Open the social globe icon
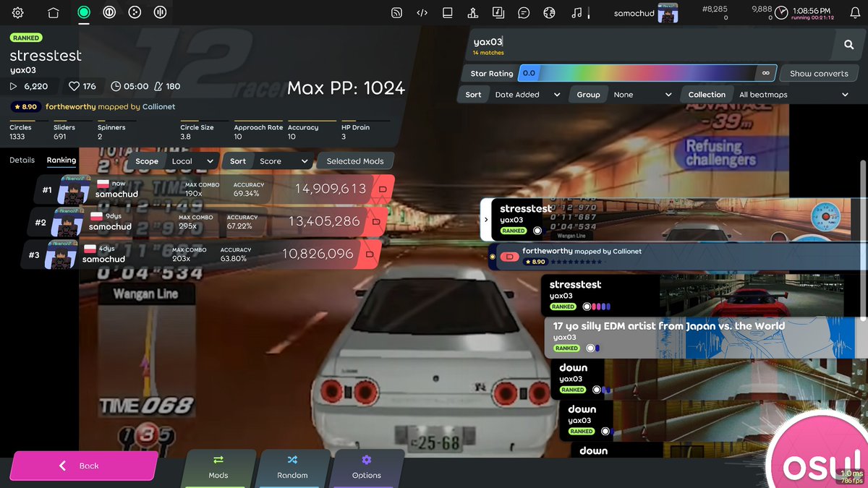The width and height of the screenshot is (868, 488). click(x=549, y=12)
